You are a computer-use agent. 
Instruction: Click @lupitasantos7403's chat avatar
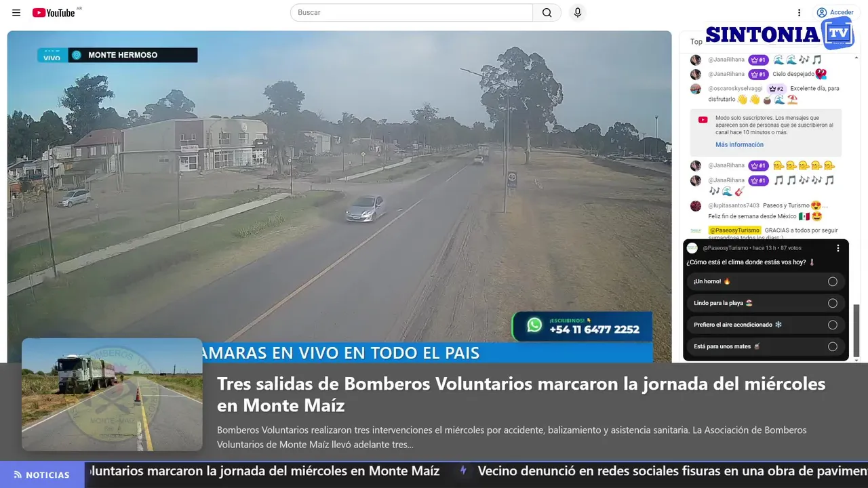pos(696,205)
